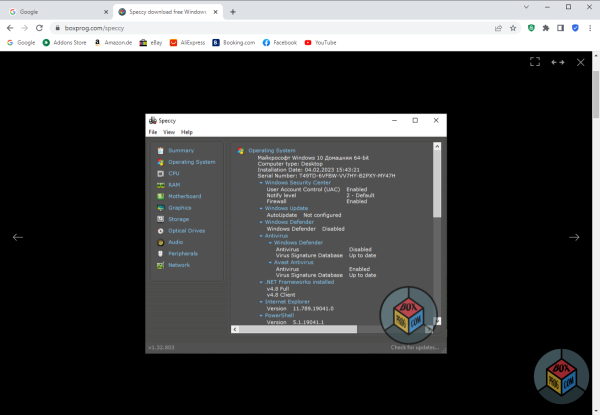600x415 pixels.
Task: Open the Extensions puzzle icon
Action: [546, 28]
